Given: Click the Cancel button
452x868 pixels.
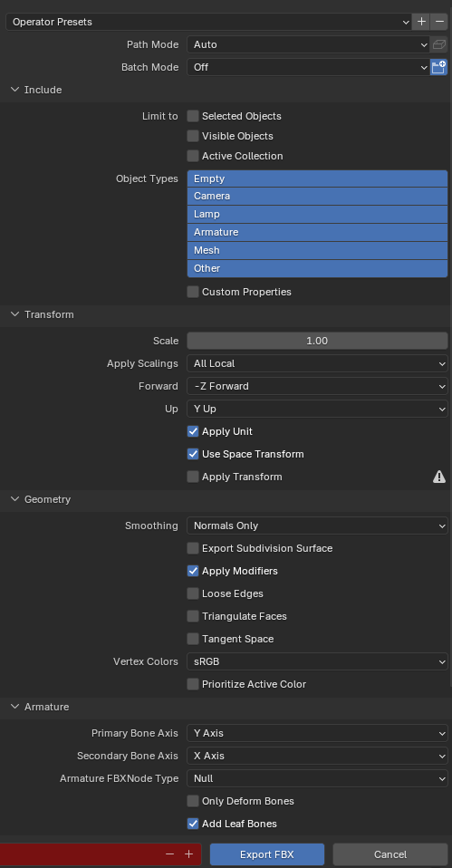Looking at the screenshot, I should tap(390, 854).
